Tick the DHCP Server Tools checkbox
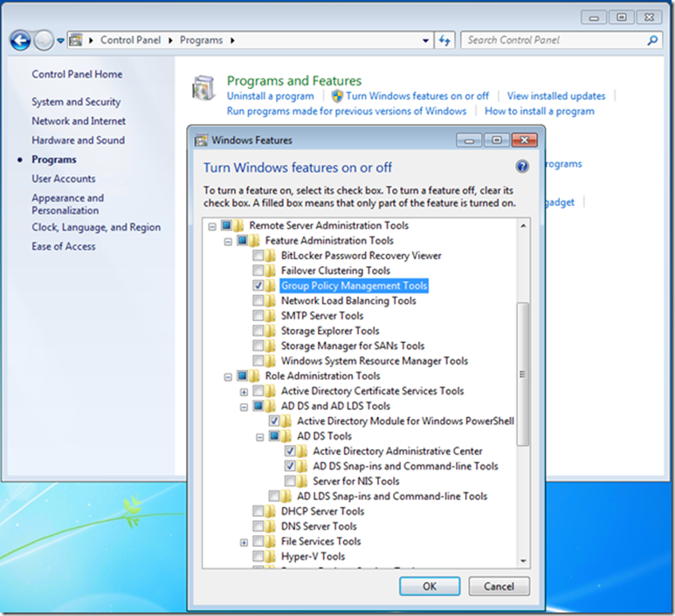 point(258,511)
